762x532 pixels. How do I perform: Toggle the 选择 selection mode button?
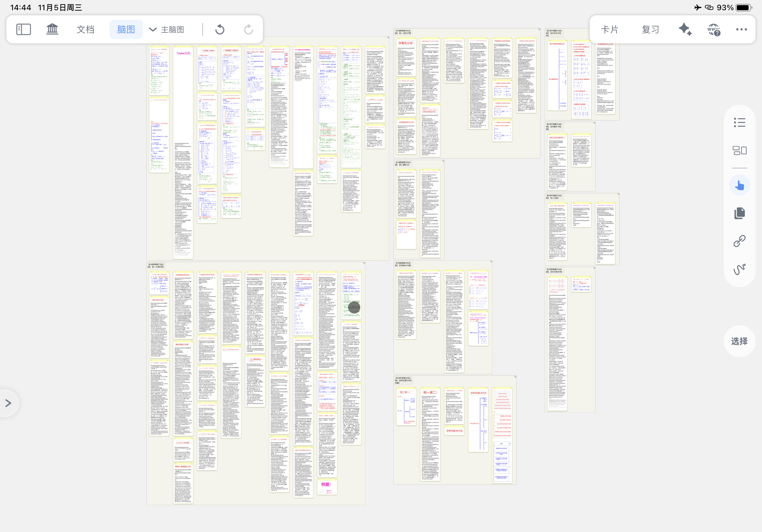pos(739,341)
